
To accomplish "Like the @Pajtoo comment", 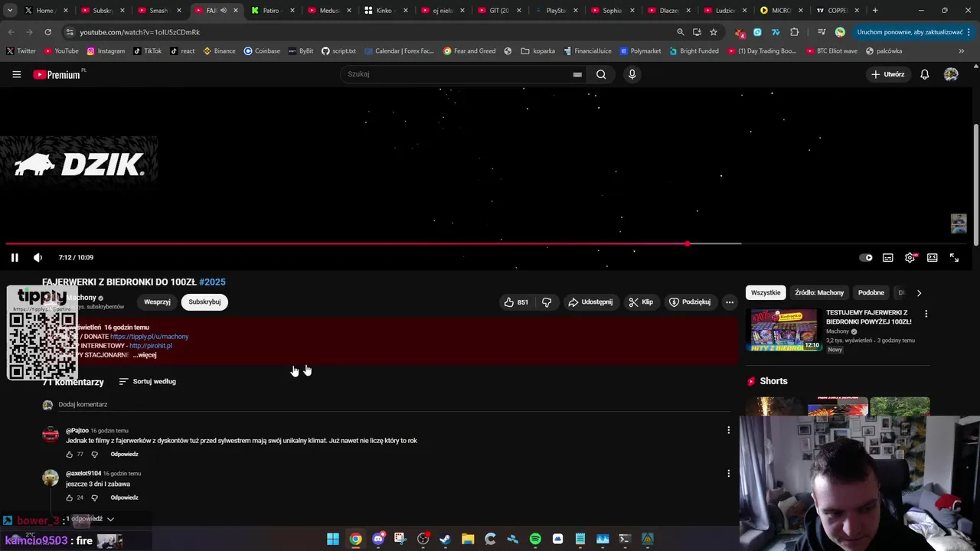I will pos(69,455).
